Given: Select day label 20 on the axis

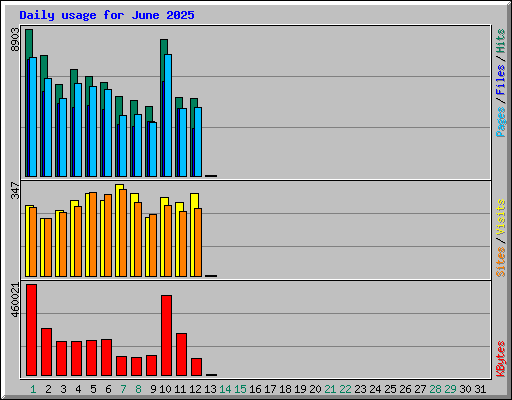Looking at the screenshot, I should pyautogui.click(x=315, y=389).
